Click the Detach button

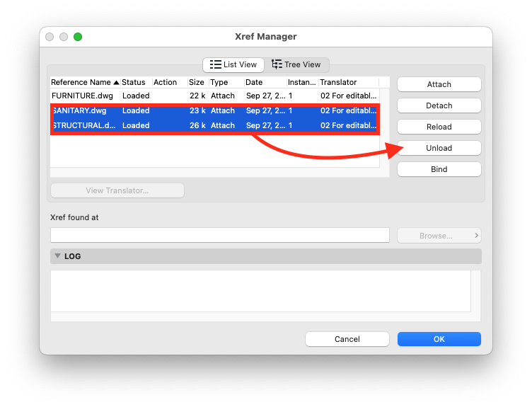click(x=439, y=105)
